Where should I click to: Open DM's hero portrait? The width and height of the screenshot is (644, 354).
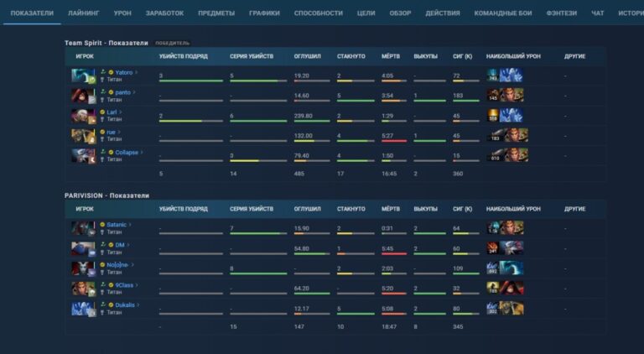pos(84,248)
